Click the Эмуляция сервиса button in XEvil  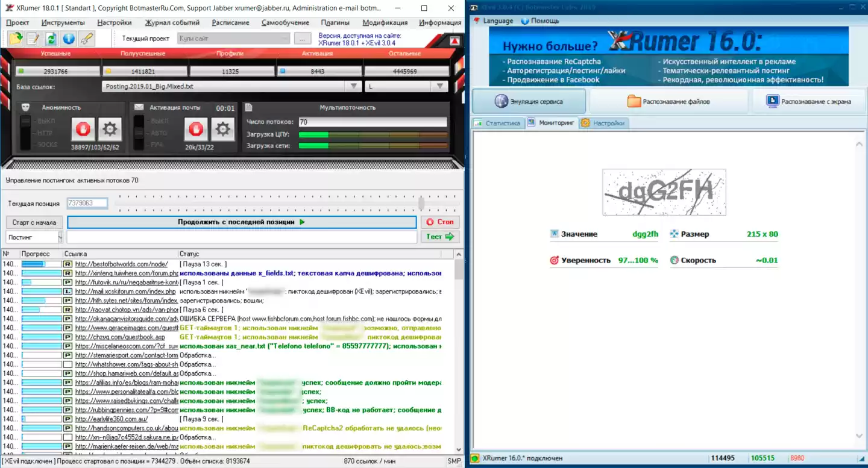[529, 101]
